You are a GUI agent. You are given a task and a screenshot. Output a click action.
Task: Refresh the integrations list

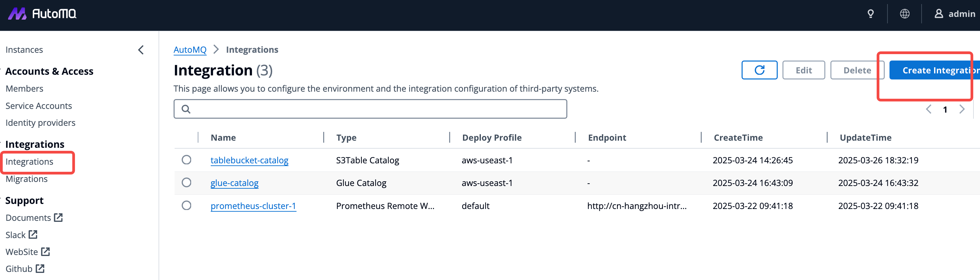[x=759, y=70]
